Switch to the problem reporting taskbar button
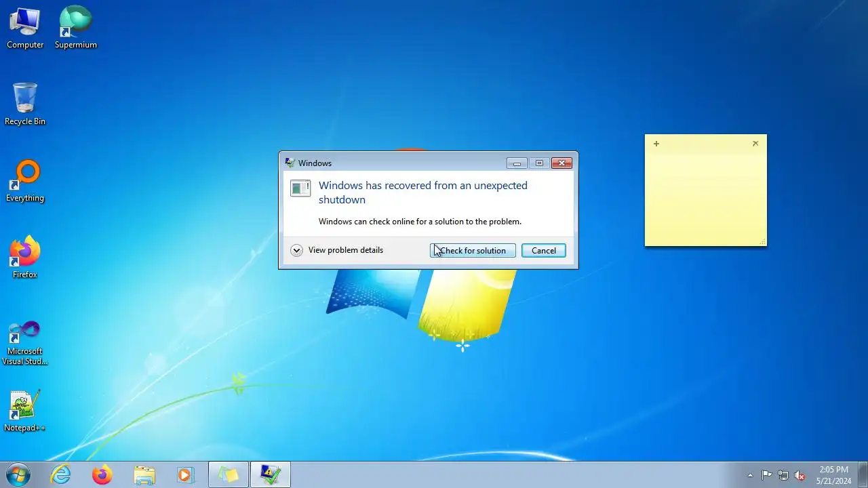The height and width of the screenshot is (488, 868). pos(271,474)
